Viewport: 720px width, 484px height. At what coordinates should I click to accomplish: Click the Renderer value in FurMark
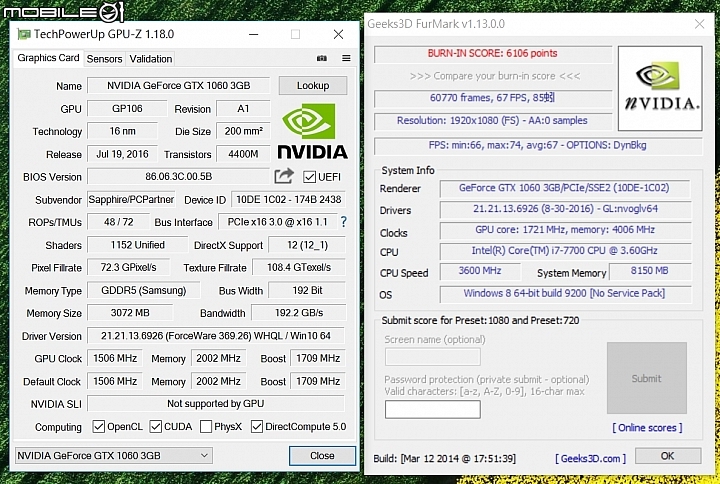click(564, 188)
